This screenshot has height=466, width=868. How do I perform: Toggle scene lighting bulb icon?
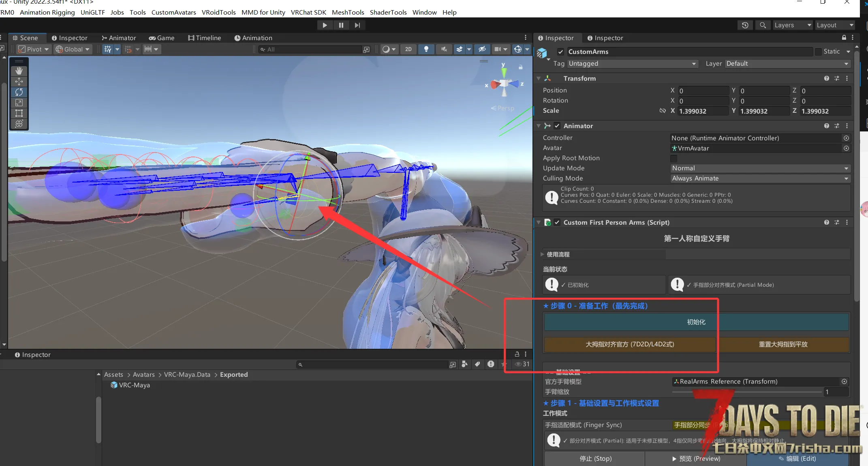point(426,49)
